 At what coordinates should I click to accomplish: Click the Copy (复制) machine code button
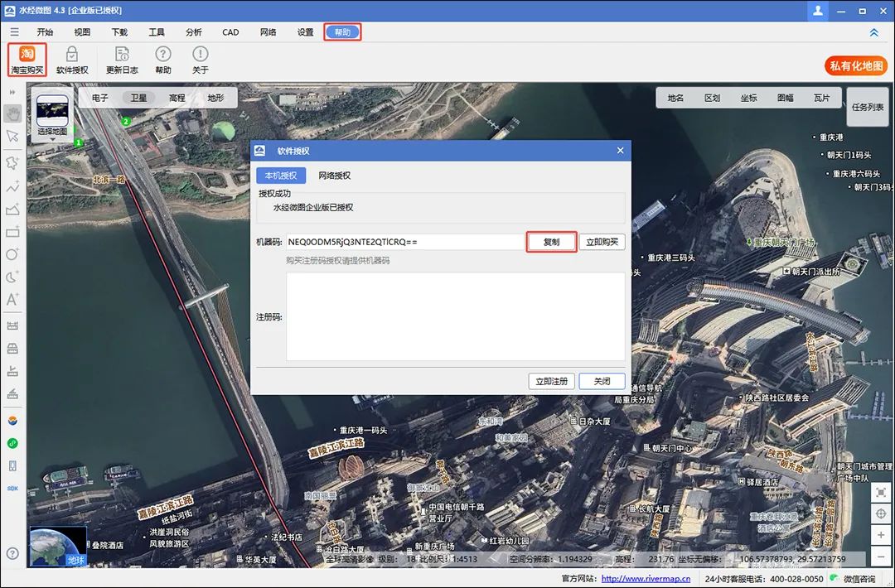551,242
